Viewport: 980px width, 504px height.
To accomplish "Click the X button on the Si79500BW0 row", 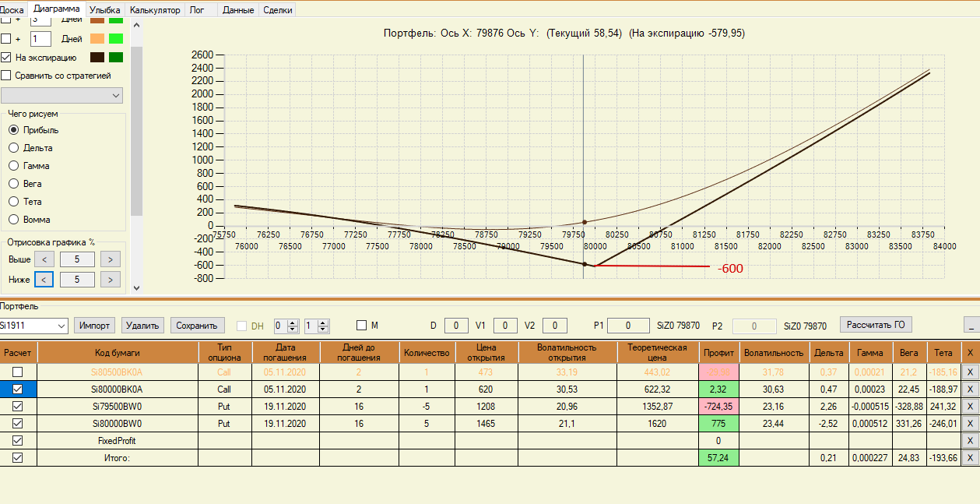I will [x=969, y=407].
